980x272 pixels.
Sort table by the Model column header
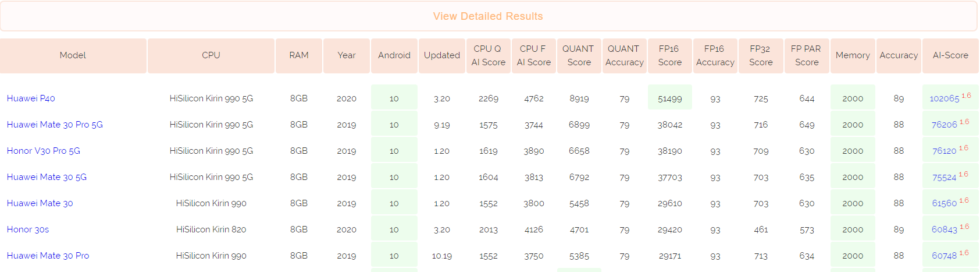(x=73, y=55)
